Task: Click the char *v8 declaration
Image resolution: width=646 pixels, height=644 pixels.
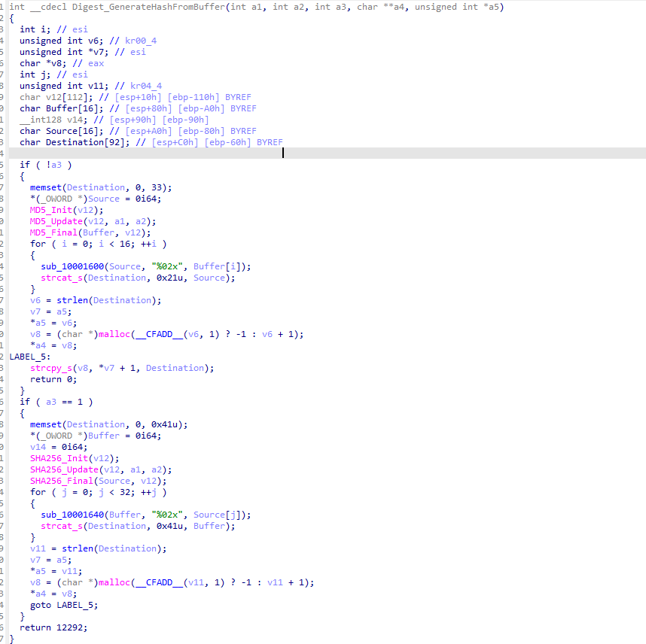Action: point(43,63)
